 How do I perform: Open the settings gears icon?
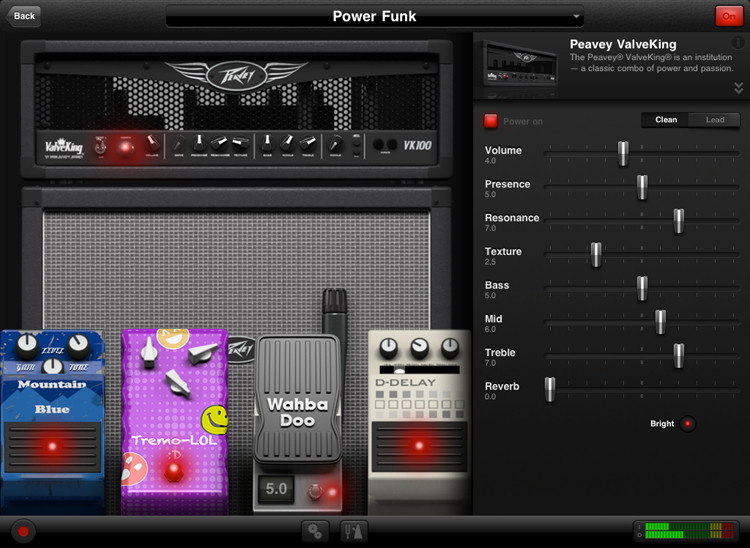point(315,531)
